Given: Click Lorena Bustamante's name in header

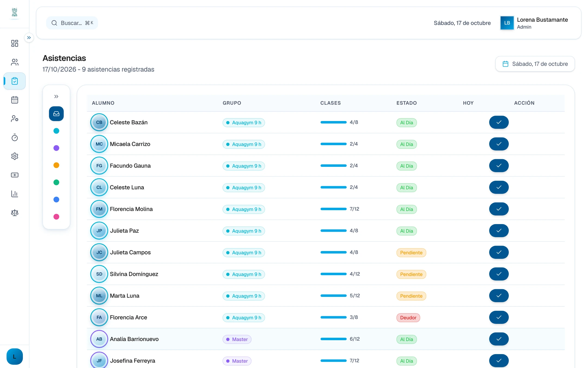Looking at the screenshot, I should 542,20.
